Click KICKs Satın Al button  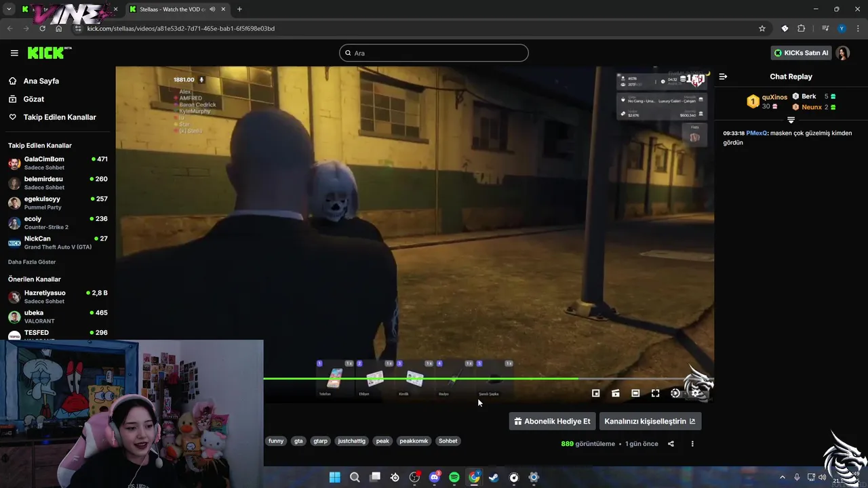[801, 53]
